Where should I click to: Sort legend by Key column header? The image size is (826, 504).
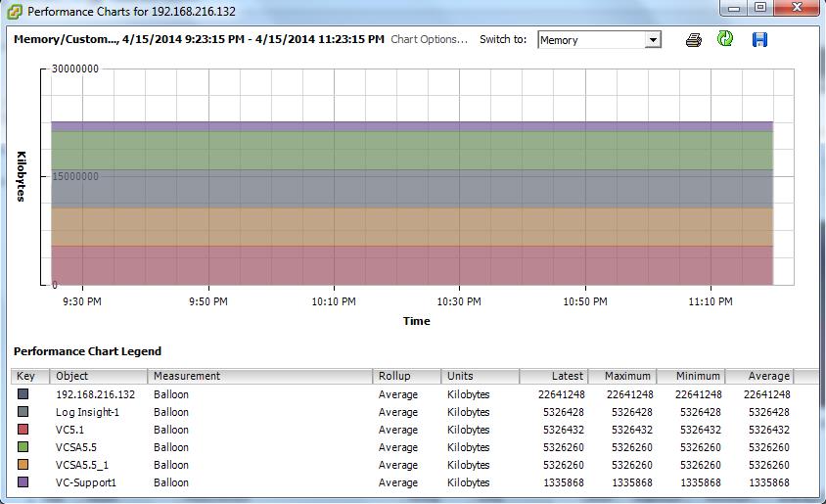30,376
